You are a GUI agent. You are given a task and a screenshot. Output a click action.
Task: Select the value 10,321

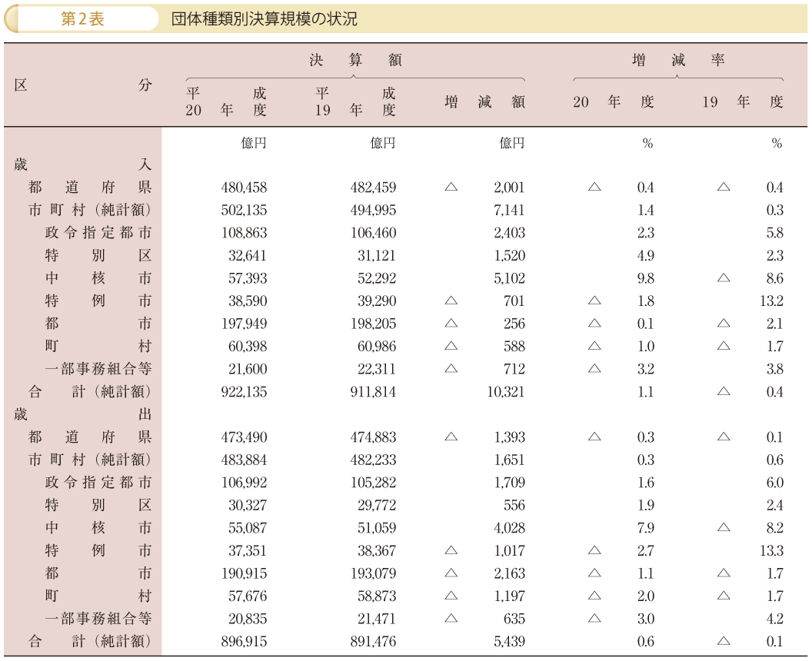click(506, 392)
